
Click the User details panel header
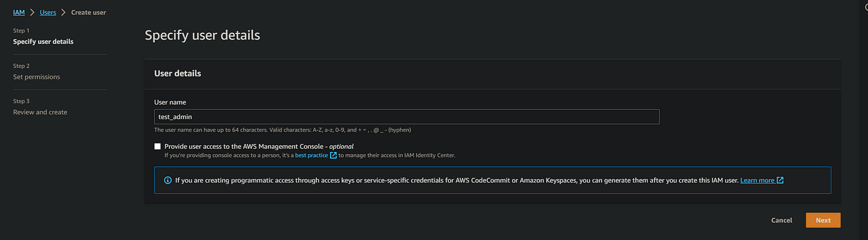177,73
